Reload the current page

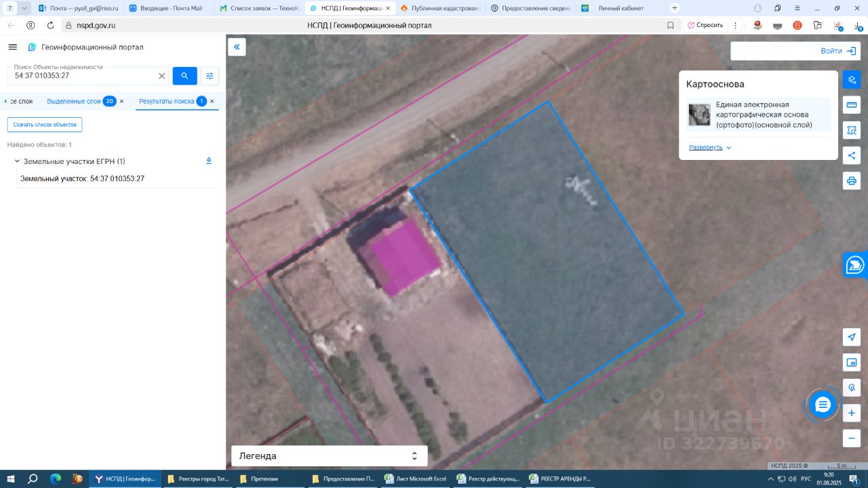(x=50, y=25)
